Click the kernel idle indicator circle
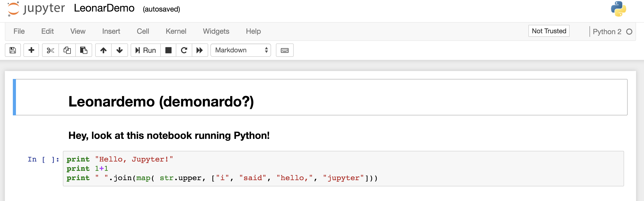644x201 pixels. point(629,32)
